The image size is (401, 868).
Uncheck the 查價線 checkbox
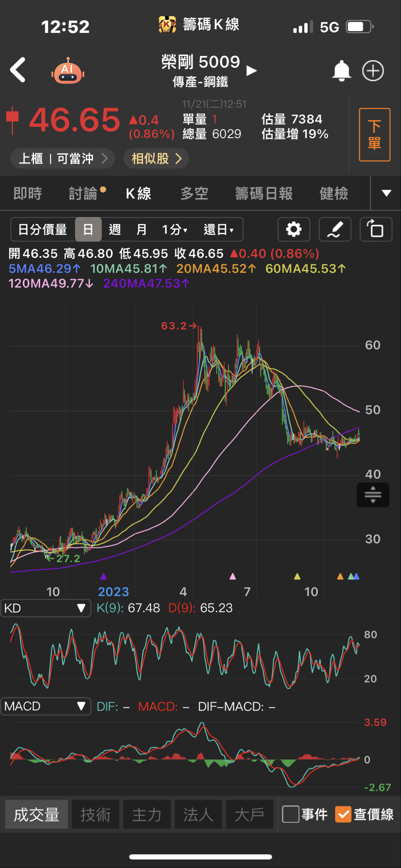pos(343,814)
